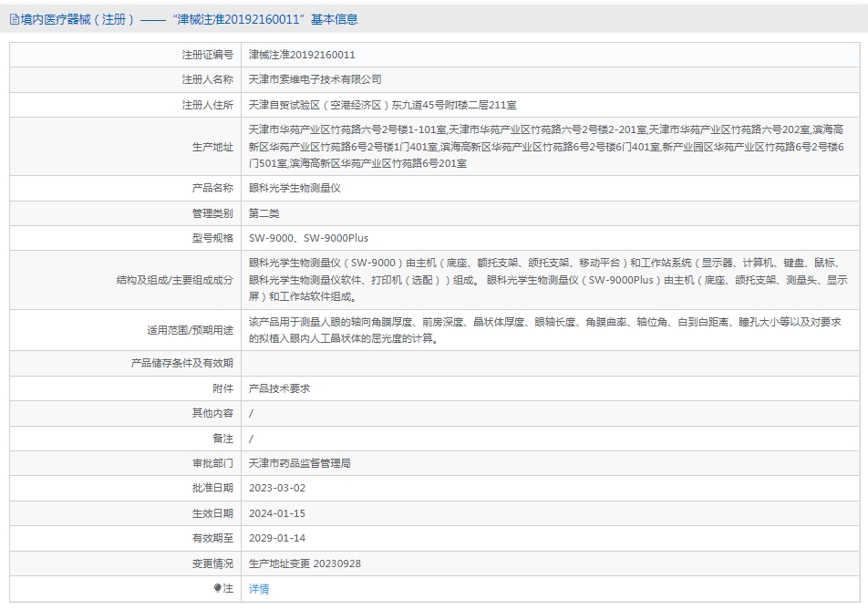Click the 生效日期 label
The width and height of the screenshot is (868, 610).
pyautogui.click(x=212, y=513)
